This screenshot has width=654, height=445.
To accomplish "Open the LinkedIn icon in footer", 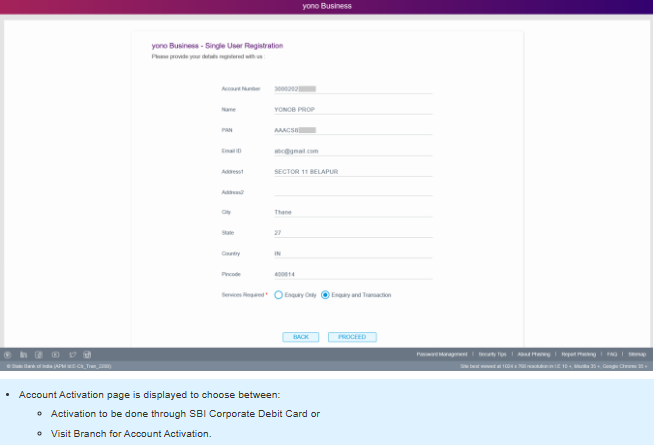I will pyautogui.click(x=23, y=355).
